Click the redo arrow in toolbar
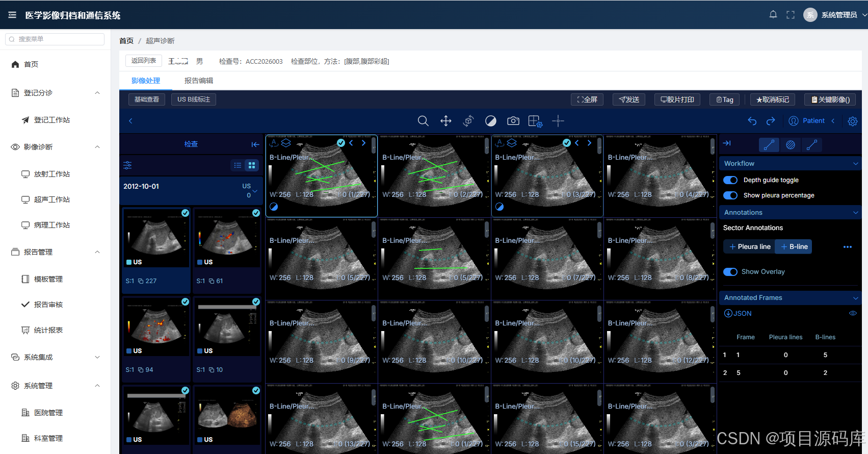 [771, 121]
